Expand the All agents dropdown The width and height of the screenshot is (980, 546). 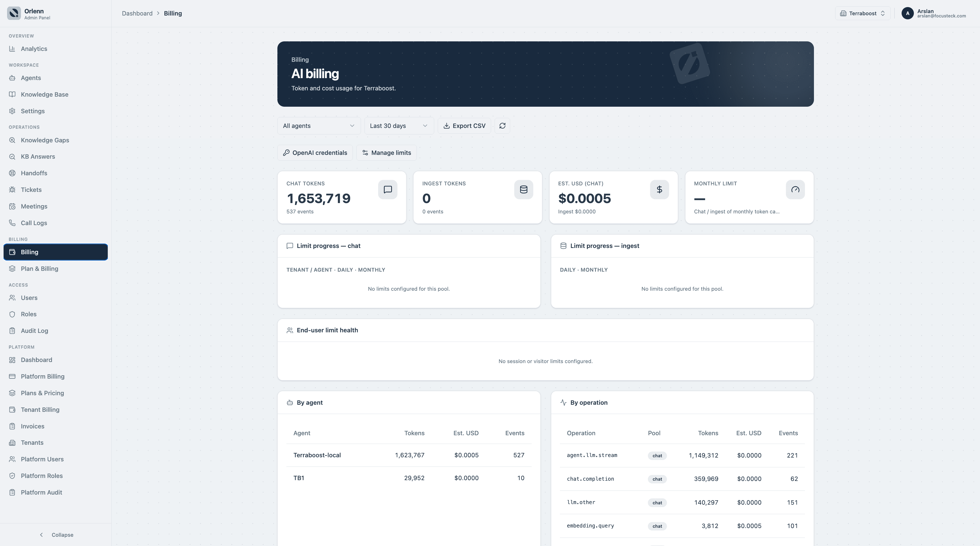(319, 126)
